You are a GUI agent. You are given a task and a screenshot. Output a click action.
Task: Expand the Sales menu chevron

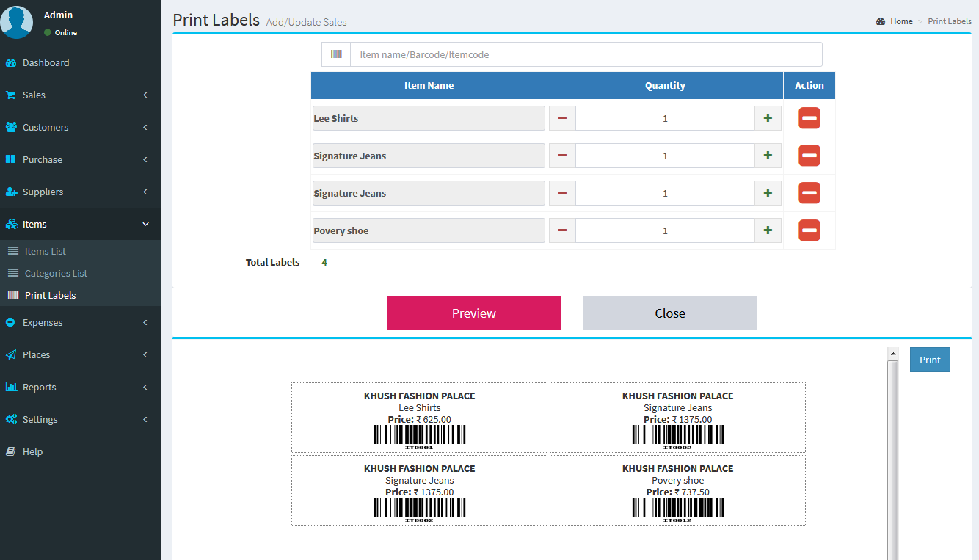tap(145, 95)
